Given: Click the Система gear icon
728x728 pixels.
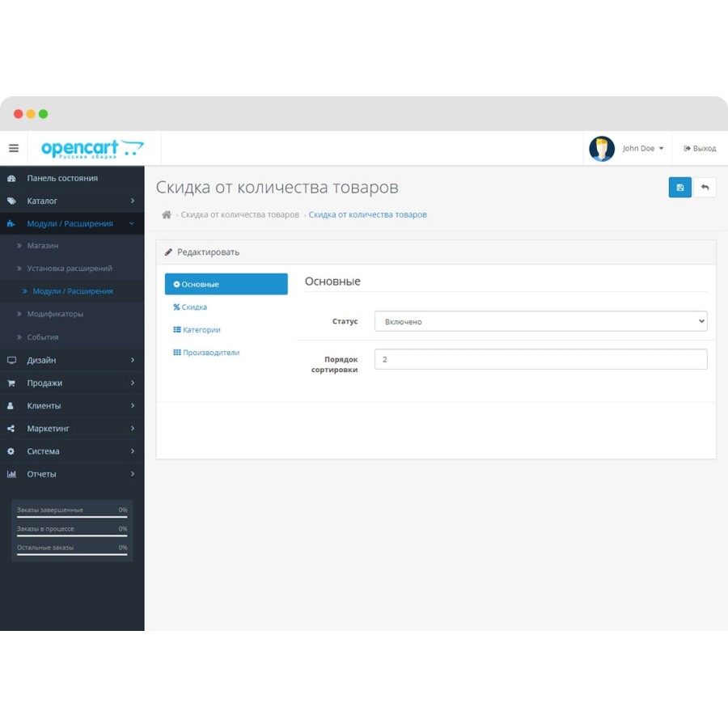Looking at the screenshot, I should [11, 451].
